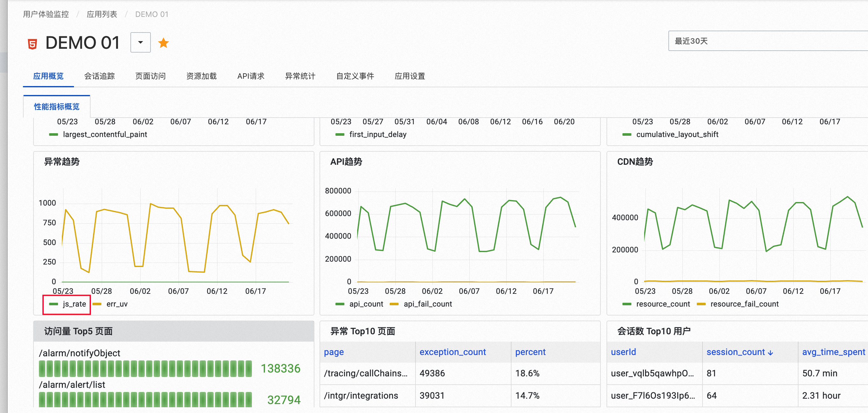Open the 资源加载 tab
The width and height of the screenshot is (868, 413).
(x=202, y=76)
